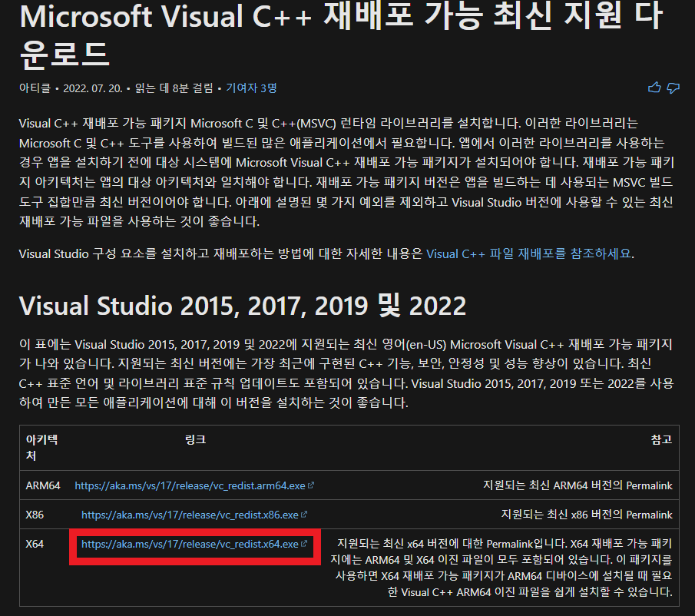
Task: Click the Visual Studio 2015, 2017, 2019 및 2022 heading
Action: [x=243, y=306]
